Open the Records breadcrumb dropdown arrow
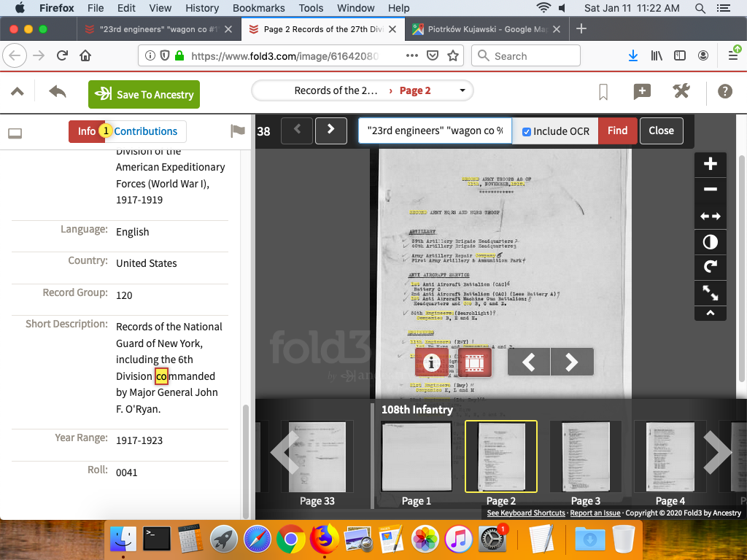 pos(462,90)
